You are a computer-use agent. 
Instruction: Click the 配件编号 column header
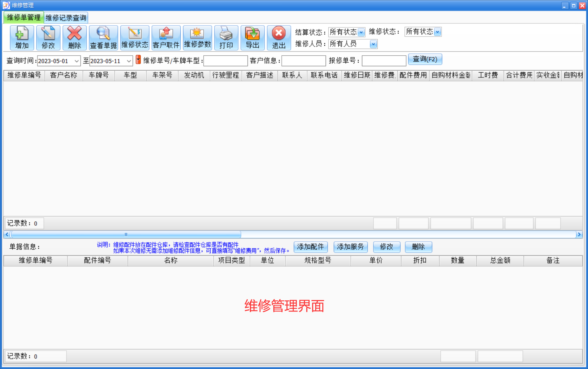(97, 260)
